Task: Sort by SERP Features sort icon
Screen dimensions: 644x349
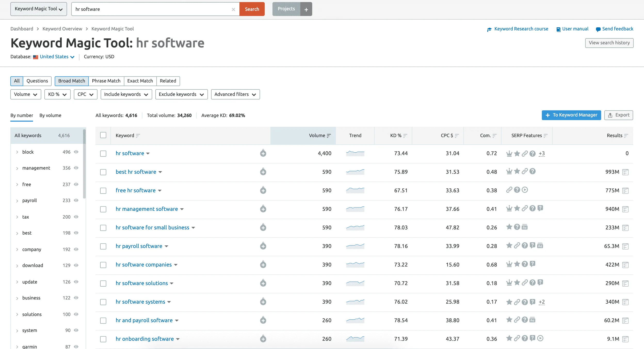Action: pyautogui.click(x=545, y=136)
